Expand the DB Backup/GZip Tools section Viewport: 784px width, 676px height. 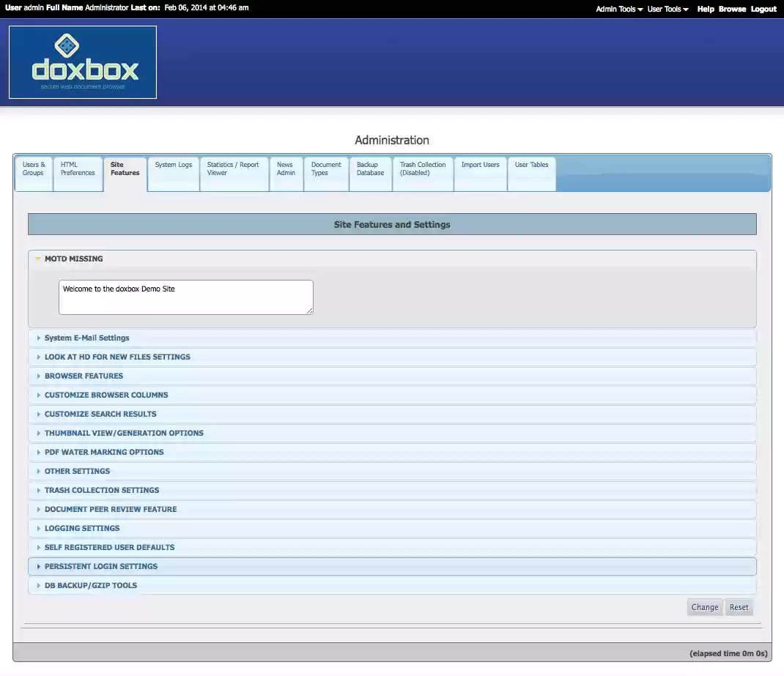(90, 585)
